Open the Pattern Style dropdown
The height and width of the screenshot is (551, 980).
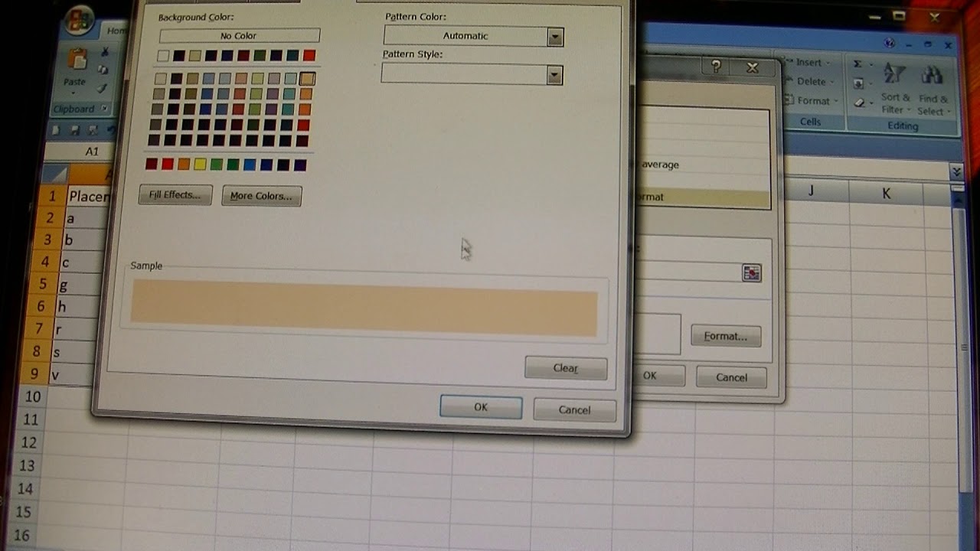click(554, 75)
